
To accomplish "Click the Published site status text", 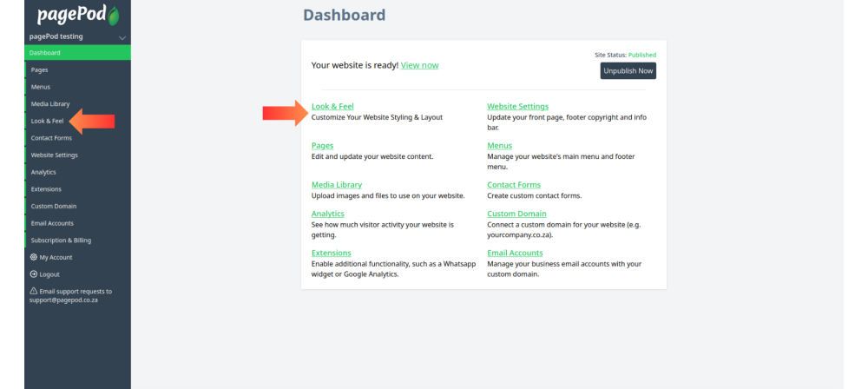I will pyautogui.click(x=642, y=55).
